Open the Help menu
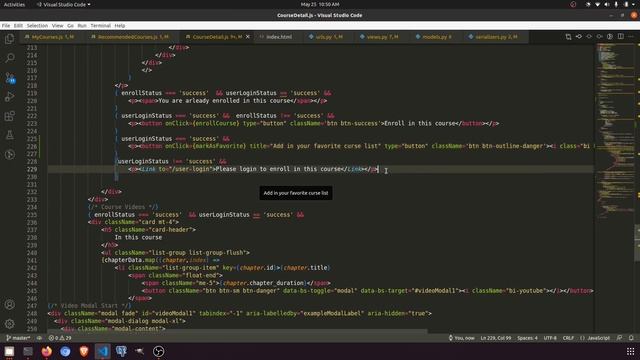Image resolution: width=640 pixels, height=360 pixels. (x=120, y=25)
